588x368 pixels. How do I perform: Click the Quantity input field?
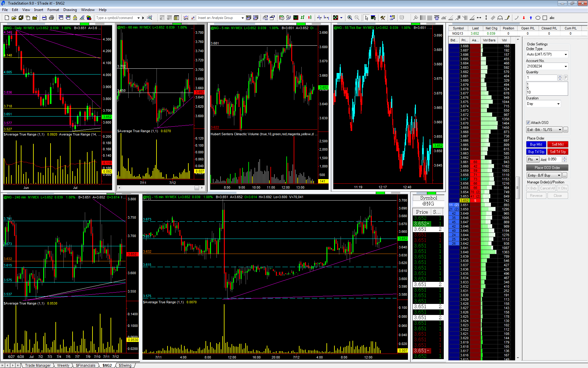point(542,78)
